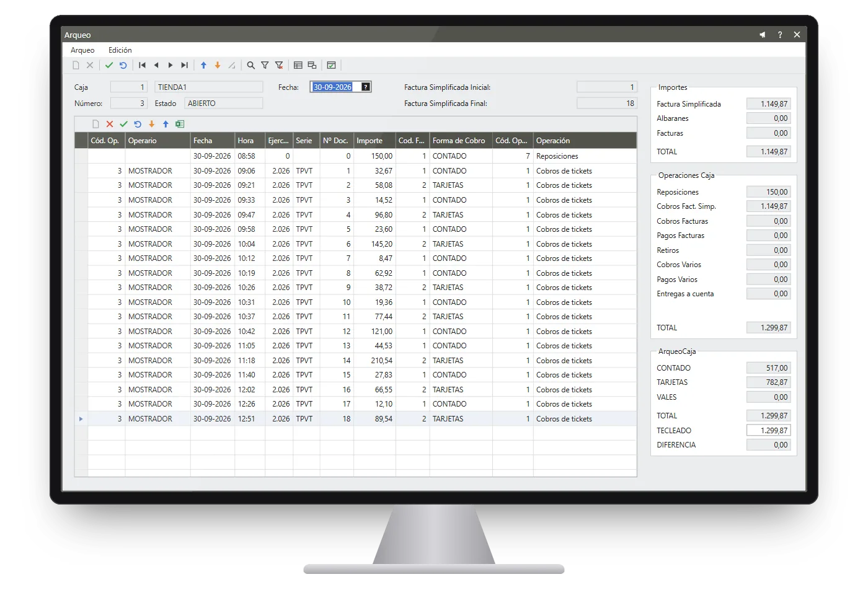
Task: Click the 08:58 hora cell
Action: (250, 156)
